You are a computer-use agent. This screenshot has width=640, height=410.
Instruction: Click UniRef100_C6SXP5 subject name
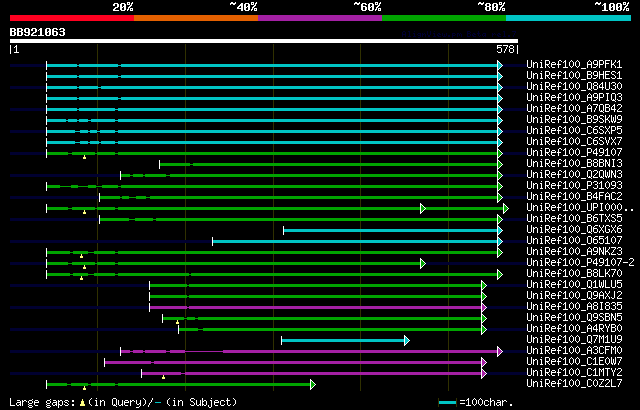[574, 131]
